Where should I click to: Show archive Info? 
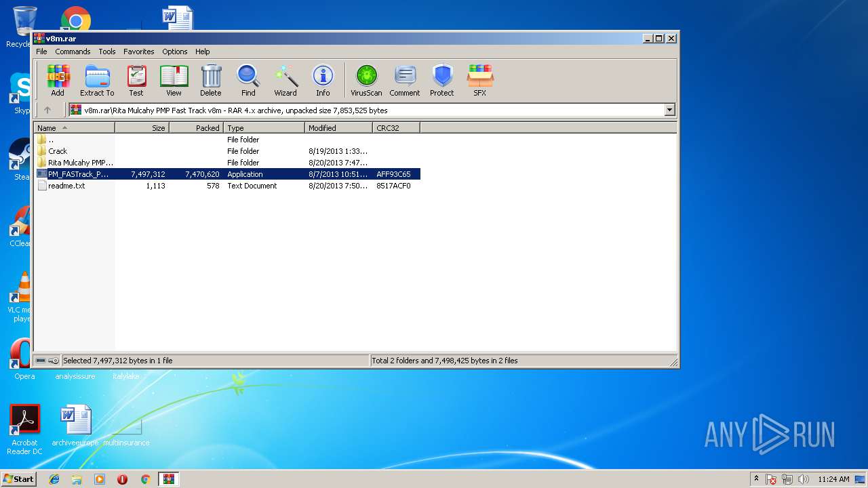[323, 81]
